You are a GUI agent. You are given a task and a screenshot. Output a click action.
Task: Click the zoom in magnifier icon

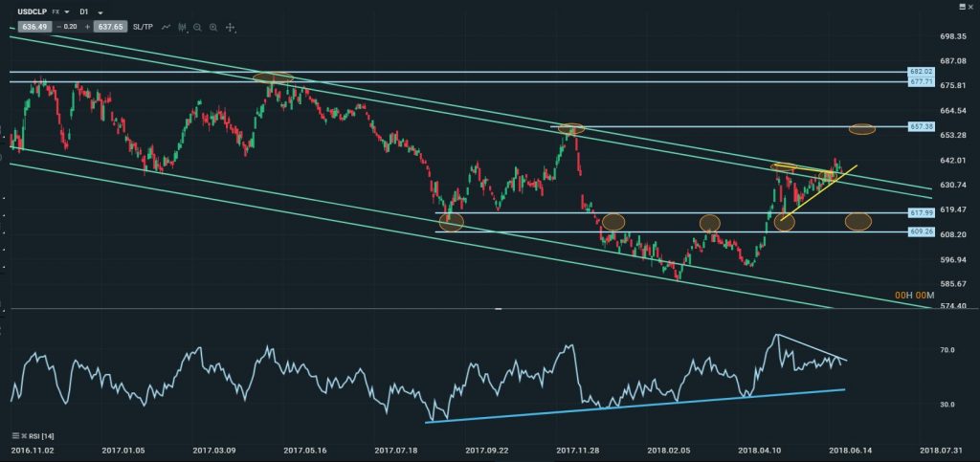coord(212,28)
